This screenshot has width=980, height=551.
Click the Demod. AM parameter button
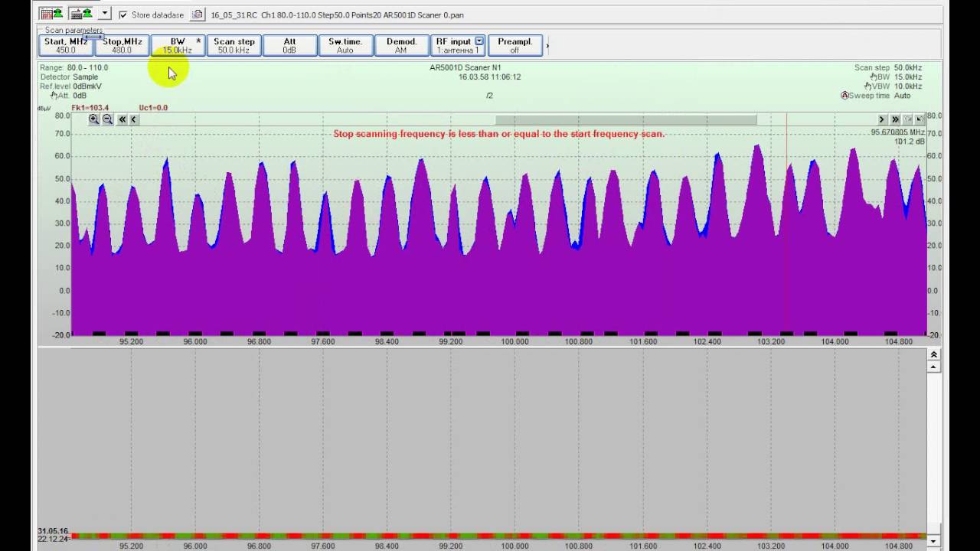point(401,45)
